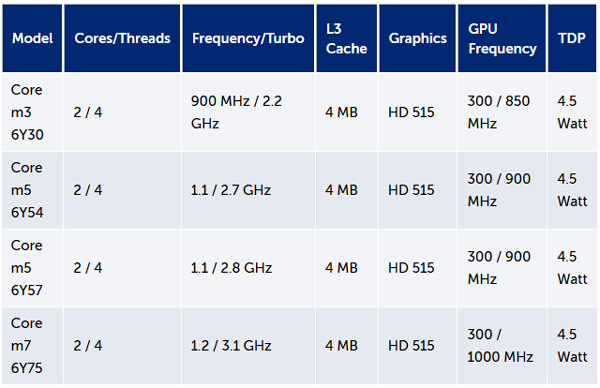This screenshot has width=600, height=388.
Task: Select the L3 Cache column header
Action: point(347,38)
